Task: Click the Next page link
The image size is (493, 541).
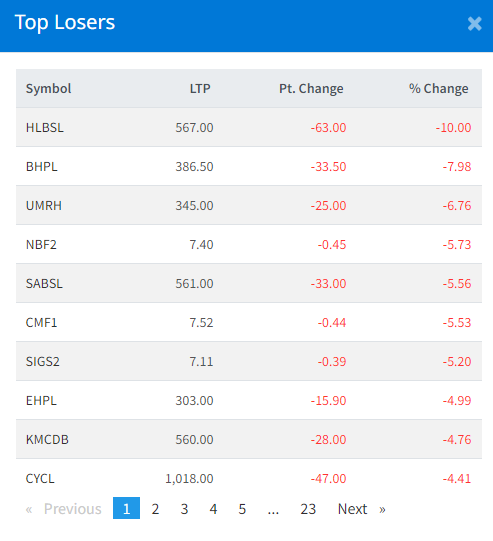Action: [361, 509]
